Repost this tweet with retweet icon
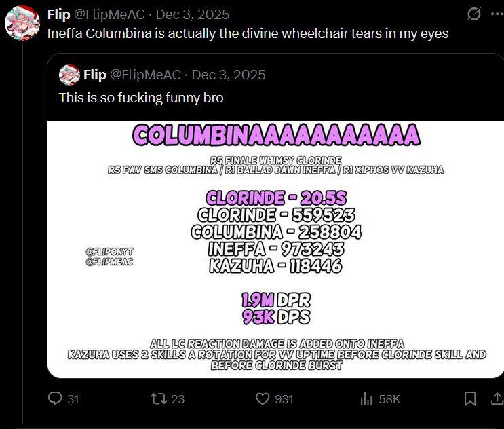Image resolution: width=504 pixels, height=429 pixels. point(159,399)
